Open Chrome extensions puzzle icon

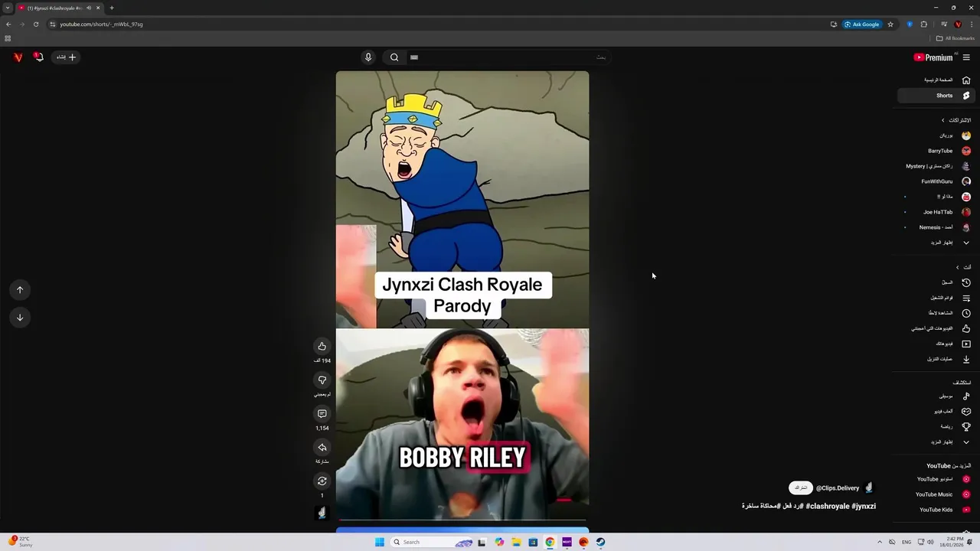pyautogui.click(x=924, y=24)
